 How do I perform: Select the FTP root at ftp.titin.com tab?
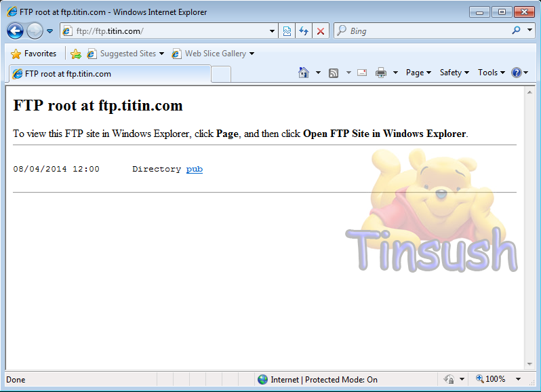click(x=110, y=74)
